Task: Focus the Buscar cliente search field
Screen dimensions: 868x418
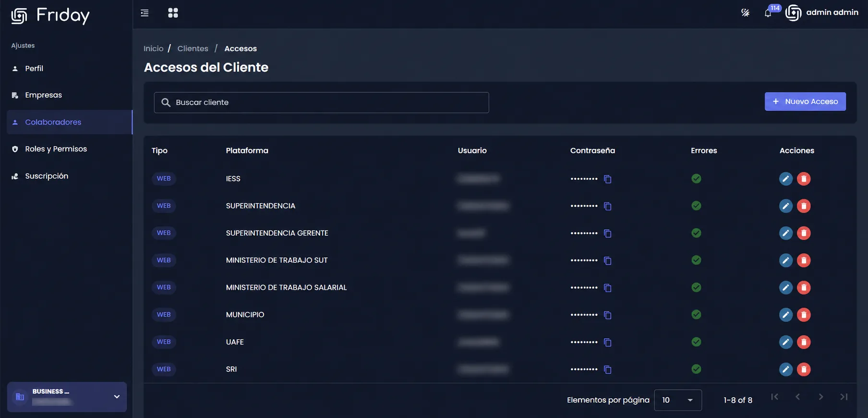Action: click(321, 102)
